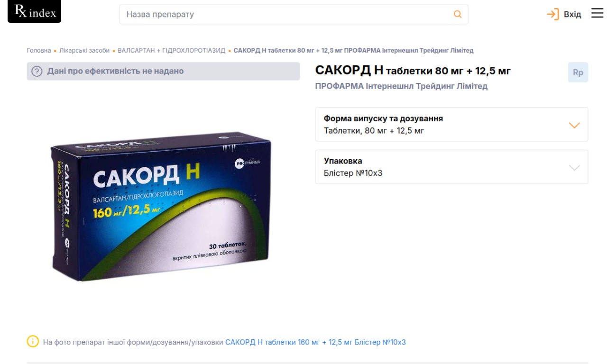Open ВАЛСАРТАН + ГІДРОХЛОРОТІАЗИД breadcrumb

pos(171,50)
